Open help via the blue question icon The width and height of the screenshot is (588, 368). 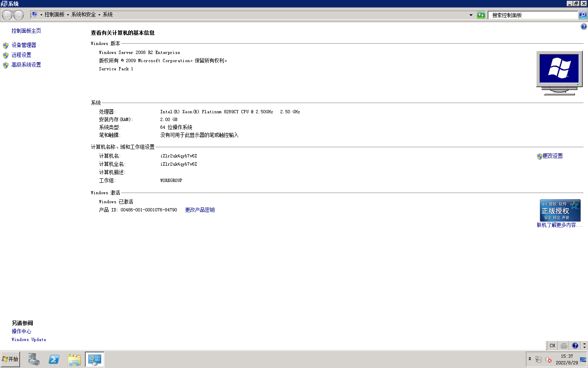584,27
